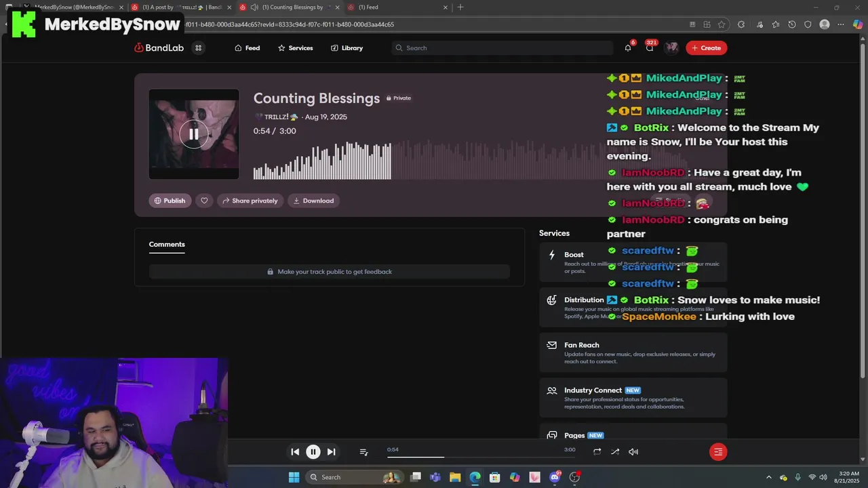868x488 pixels.
Task: Open the notifications bell icon
Action: point(628,48)
